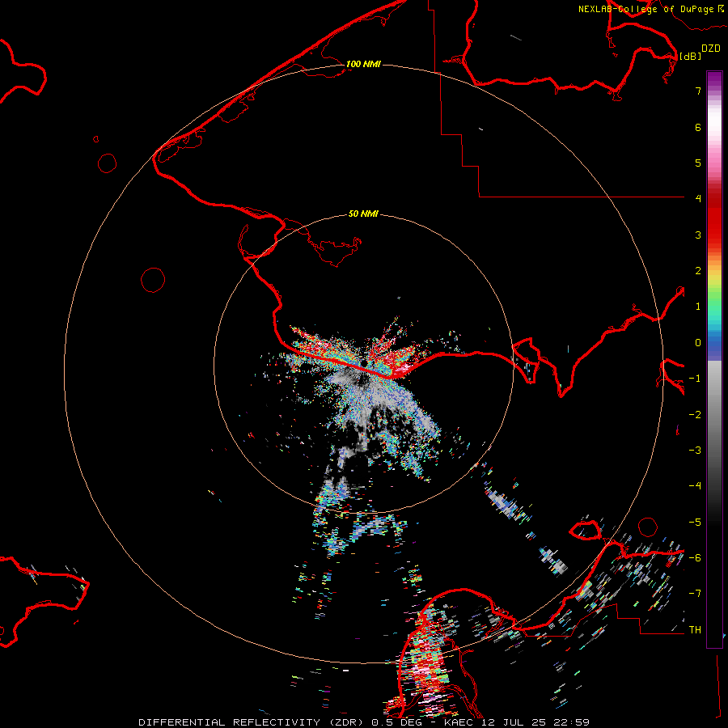Click the 50 NMI range ring label

pyautogui.click(x=363, y=214)
